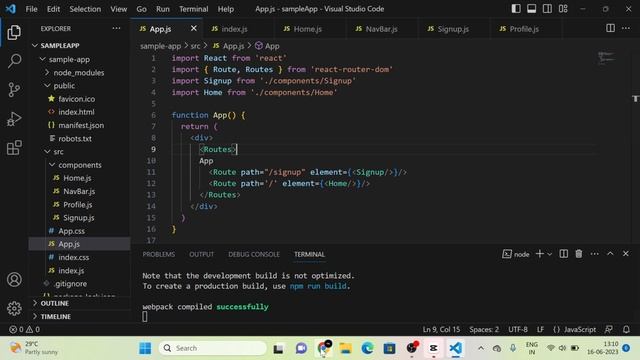
Task: Click the editor minimap
Action: click(x=606, y=58)
